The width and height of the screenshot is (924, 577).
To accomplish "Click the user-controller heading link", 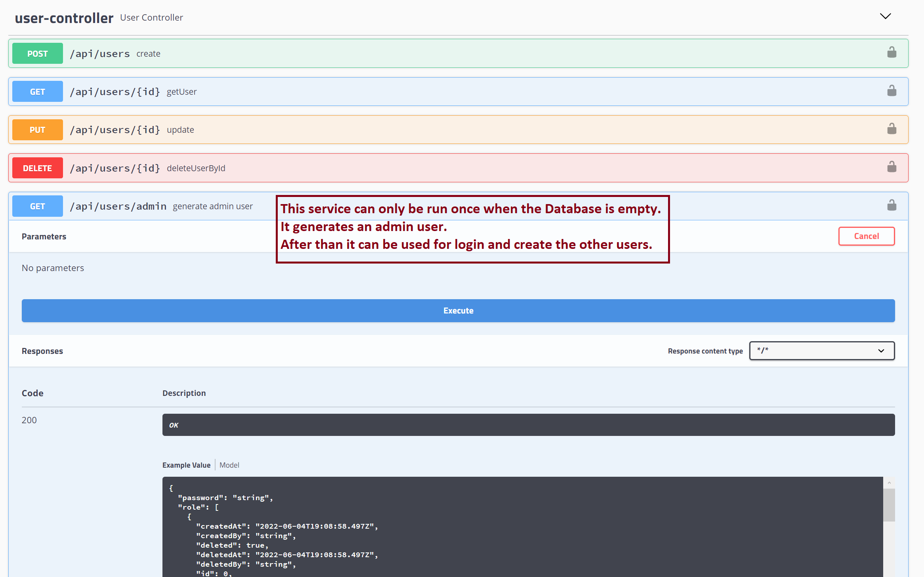I will pos(64,18).
